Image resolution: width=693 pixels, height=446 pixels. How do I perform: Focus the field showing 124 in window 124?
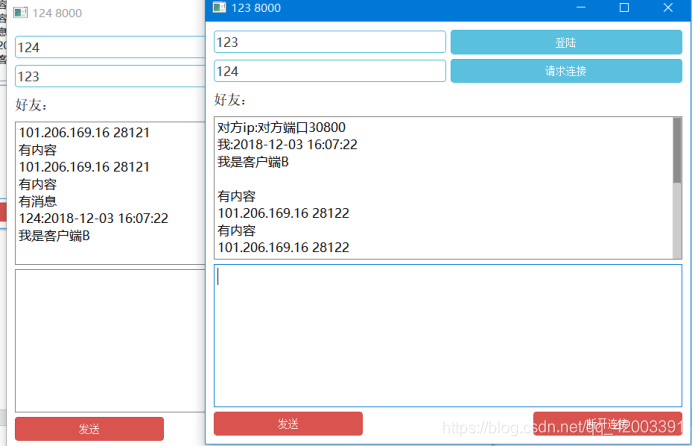110,47
